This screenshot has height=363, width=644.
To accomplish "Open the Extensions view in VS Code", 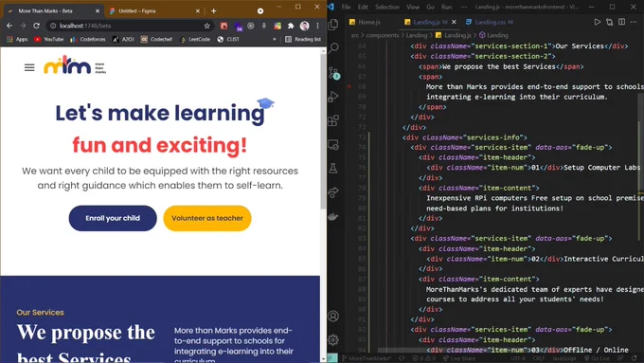I will click(333, 120).
